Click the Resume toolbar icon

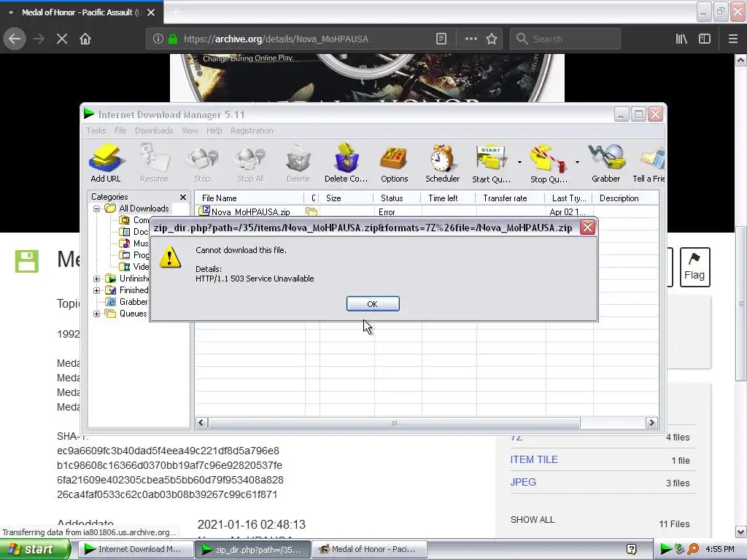click(154, 163)
